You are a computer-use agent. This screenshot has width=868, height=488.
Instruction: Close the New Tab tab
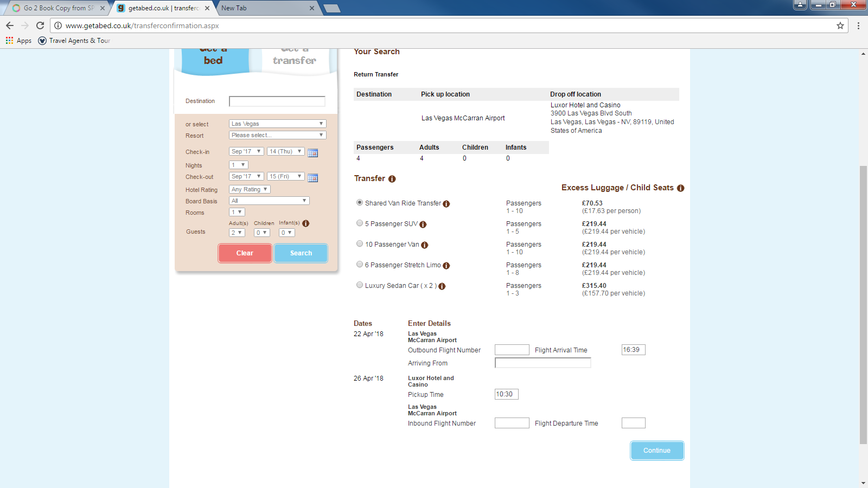(x=312, y=8)
